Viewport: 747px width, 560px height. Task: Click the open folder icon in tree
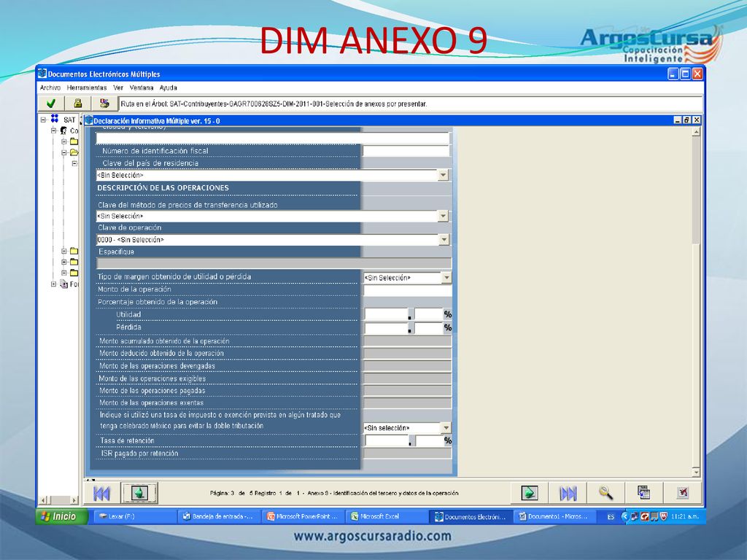point(74,153)
